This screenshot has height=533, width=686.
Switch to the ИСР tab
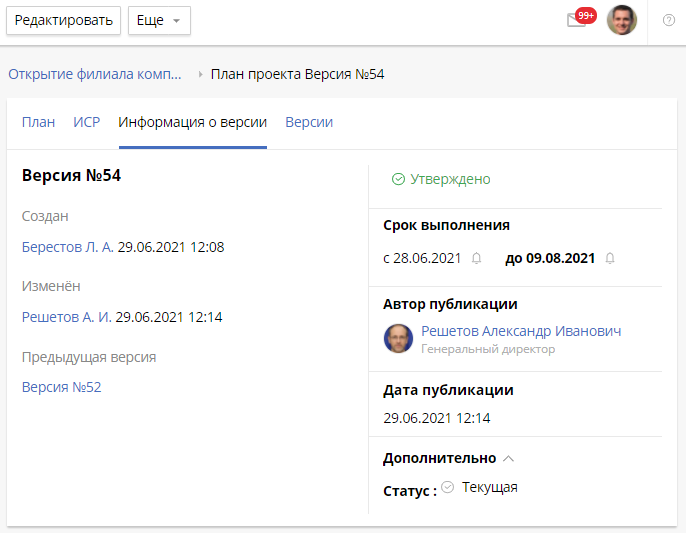(87, 122)
